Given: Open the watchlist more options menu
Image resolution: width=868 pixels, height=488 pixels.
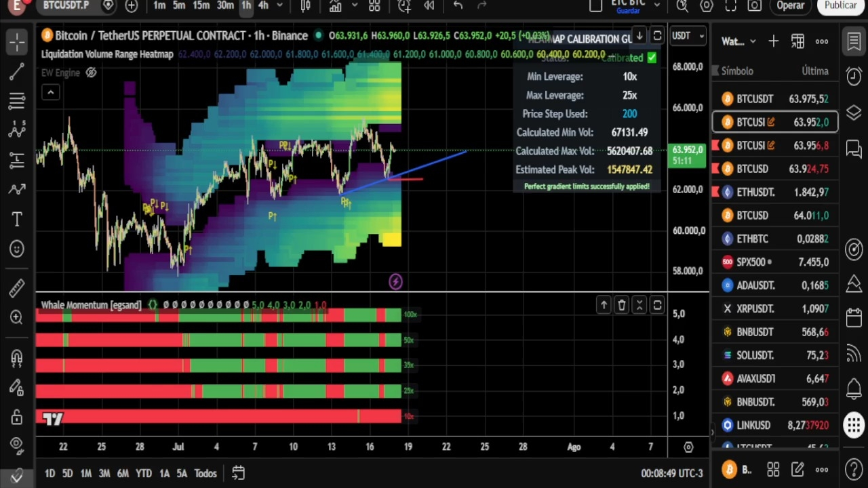Looking at the screenshot, I should 822,41.
